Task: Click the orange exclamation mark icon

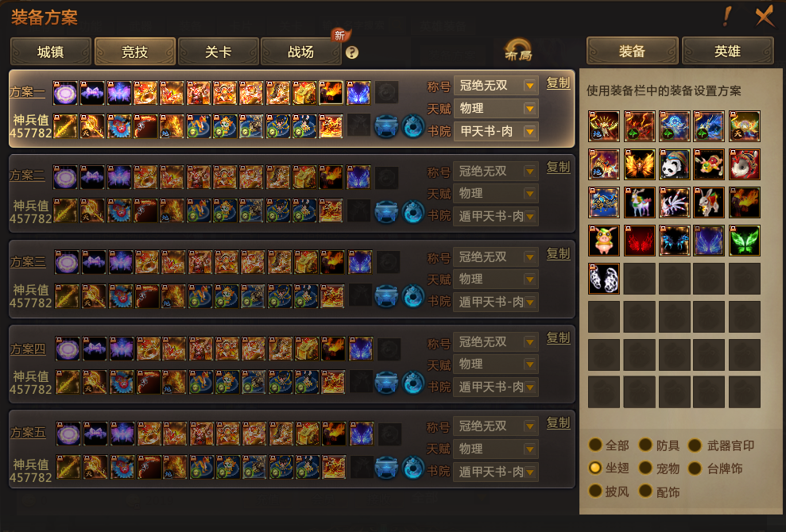Action: click(727, 17)
